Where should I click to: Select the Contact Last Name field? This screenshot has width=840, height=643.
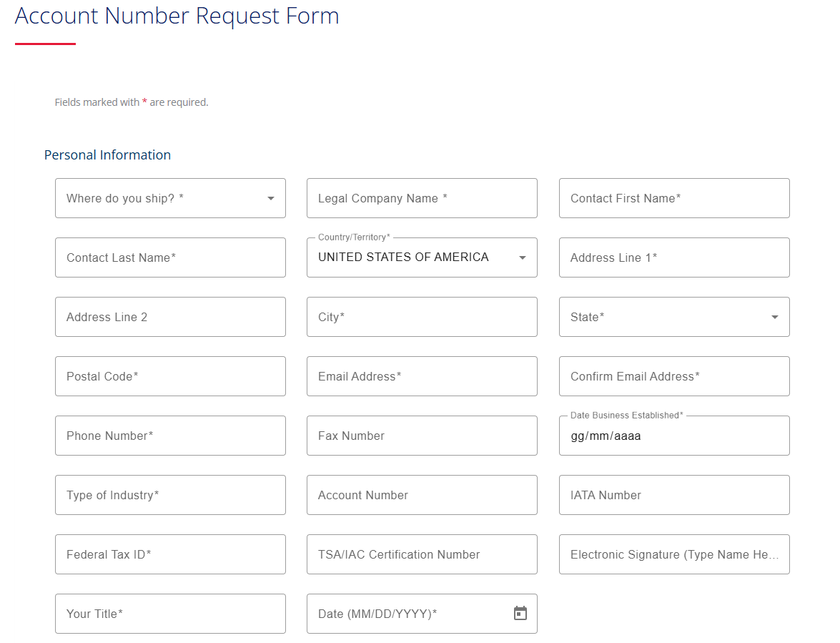coord(170,257)
